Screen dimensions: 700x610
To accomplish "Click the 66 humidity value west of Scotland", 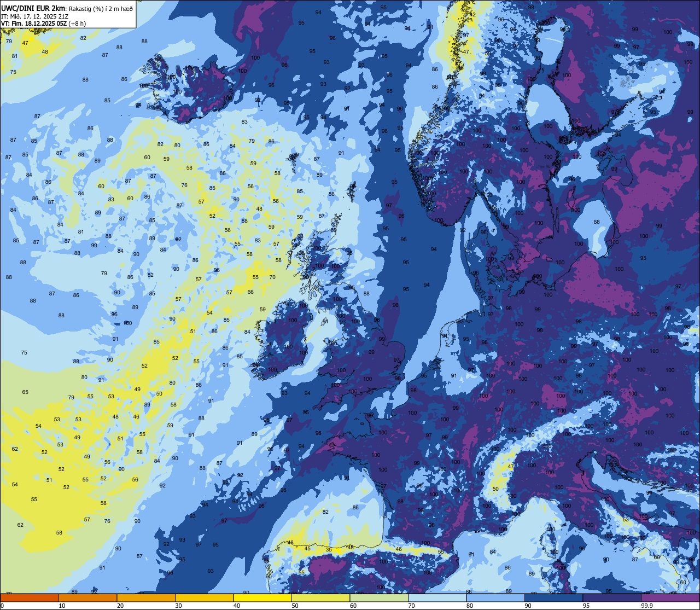I will coord(250,292).
